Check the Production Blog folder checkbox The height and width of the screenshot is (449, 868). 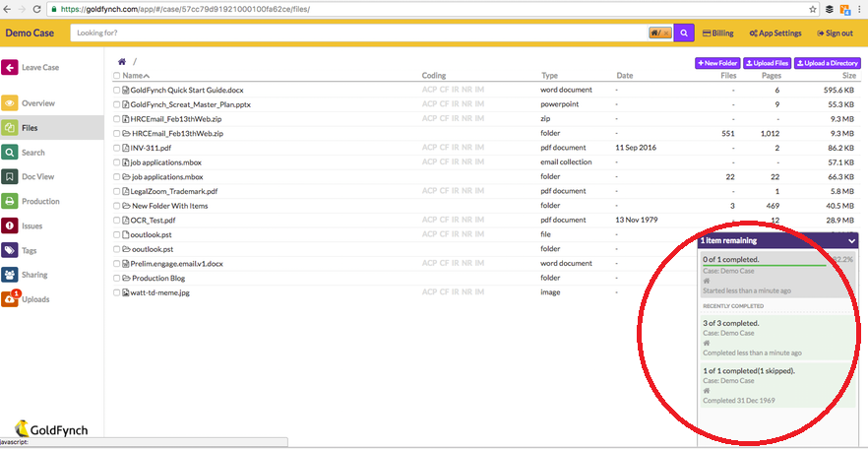point(117,278)
